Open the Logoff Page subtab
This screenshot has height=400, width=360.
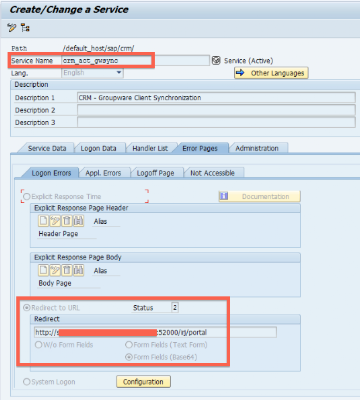[155, 173]
